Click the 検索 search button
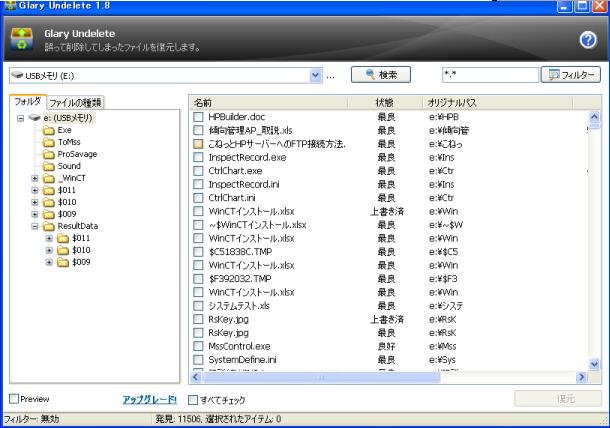 [380, 74]
